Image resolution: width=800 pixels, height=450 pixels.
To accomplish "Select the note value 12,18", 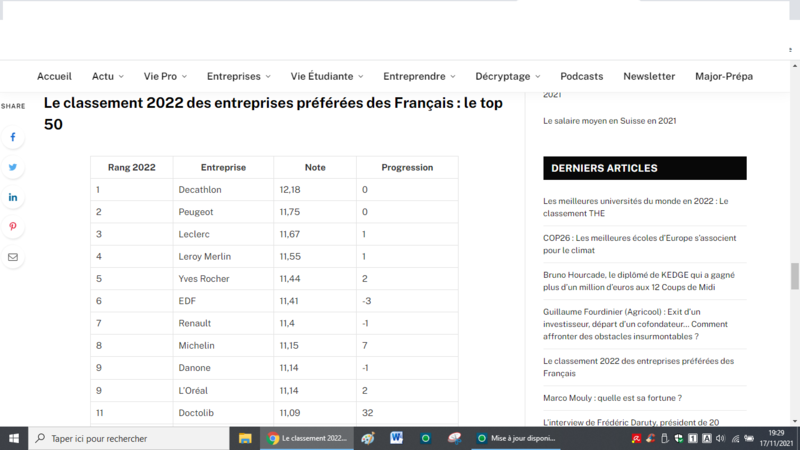I will click(290, 190).
